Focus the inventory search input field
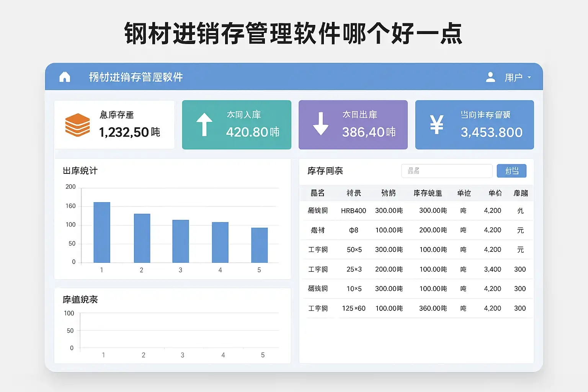The image size is (588, 392). click(x=446, y=171)
